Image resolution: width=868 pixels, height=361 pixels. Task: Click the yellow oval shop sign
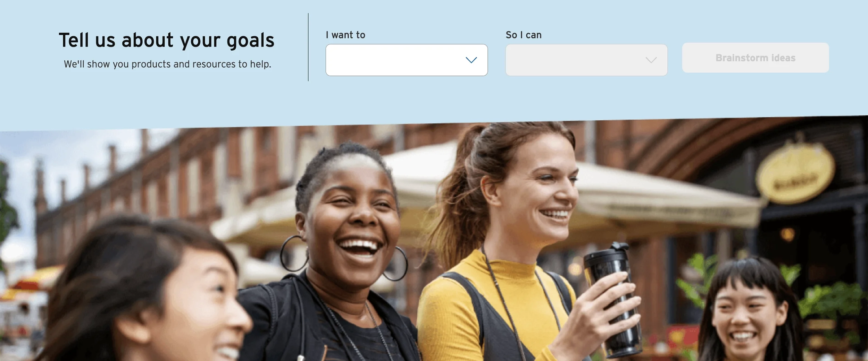pyautogui.click(x=795, y=173)
